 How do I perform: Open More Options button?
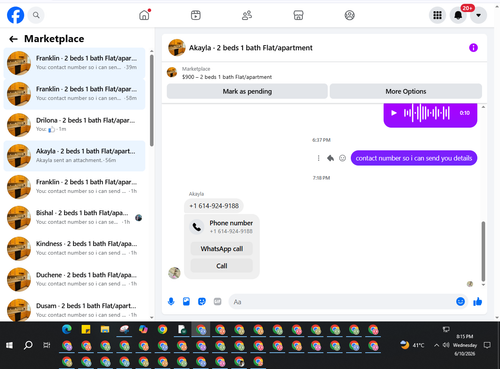click(x=406, y=91)
